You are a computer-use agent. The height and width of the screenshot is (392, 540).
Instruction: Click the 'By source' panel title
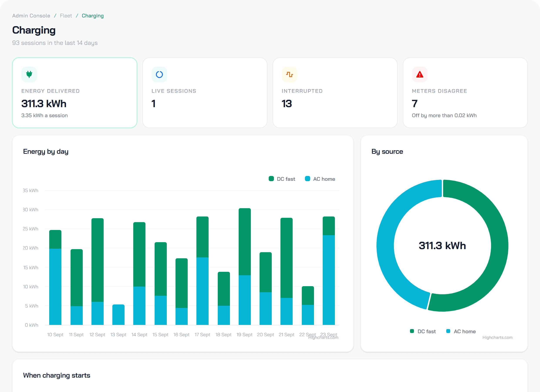click(x=387, y=152)
